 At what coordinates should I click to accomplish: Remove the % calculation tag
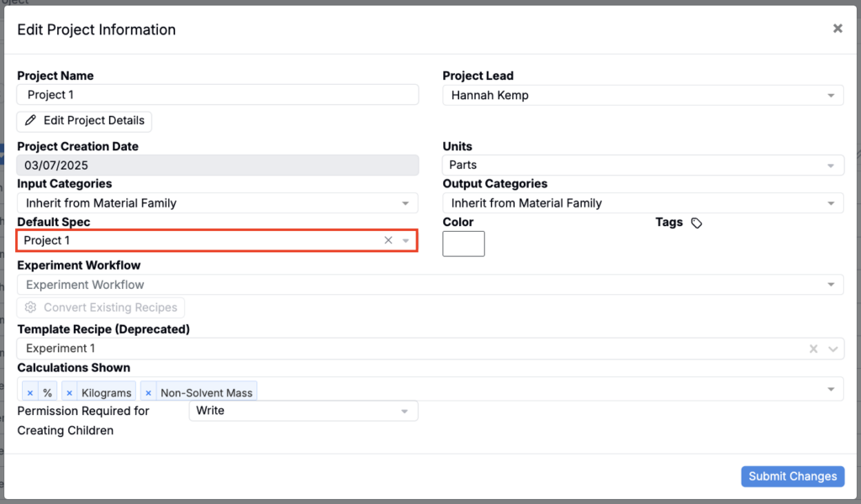pos(30,392)
